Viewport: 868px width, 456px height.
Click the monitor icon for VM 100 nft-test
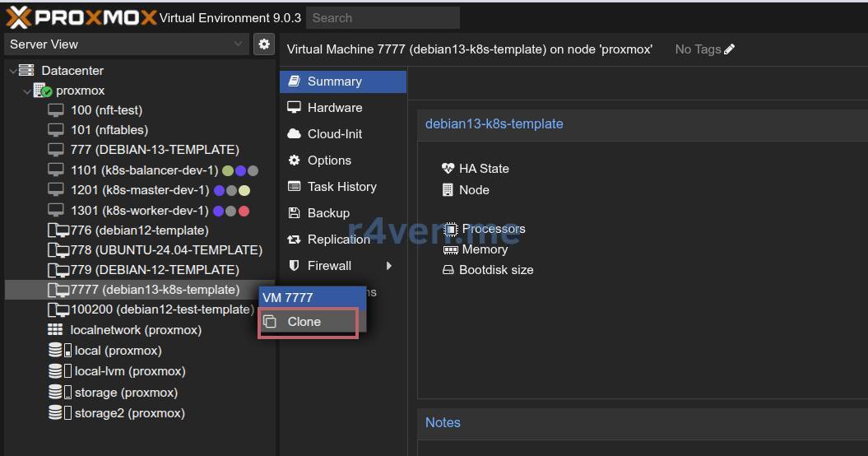(56, 110)
